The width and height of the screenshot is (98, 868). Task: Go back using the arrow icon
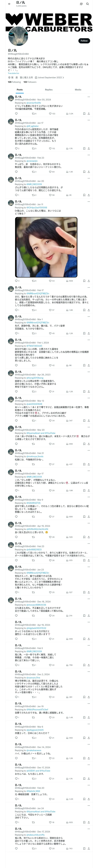pyautogui.click(x=9, y=4)
